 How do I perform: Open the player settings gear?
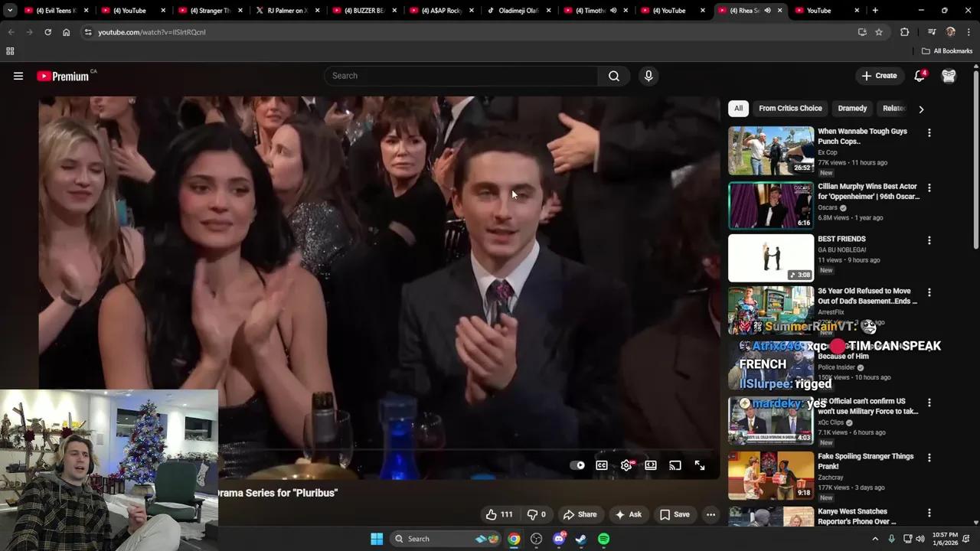[626, 465]
